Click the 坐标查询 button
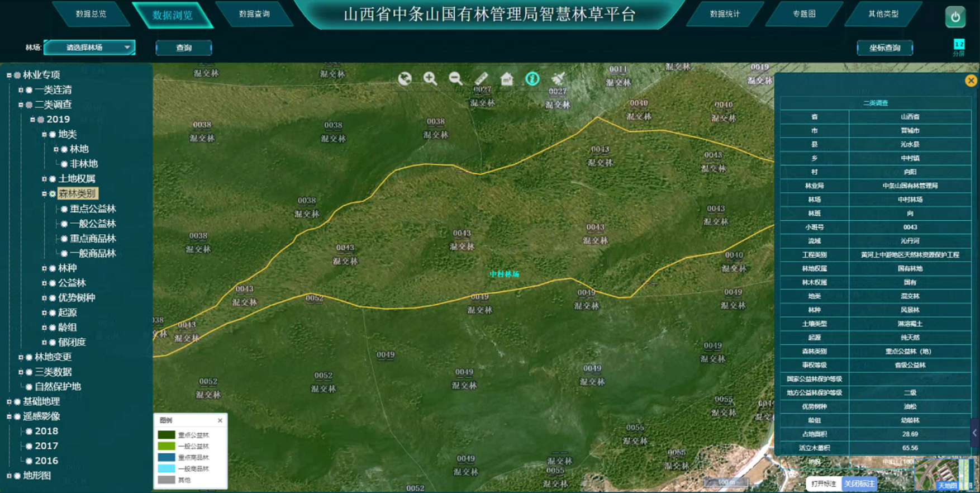980x493 pixels. [x=884, y=48]
